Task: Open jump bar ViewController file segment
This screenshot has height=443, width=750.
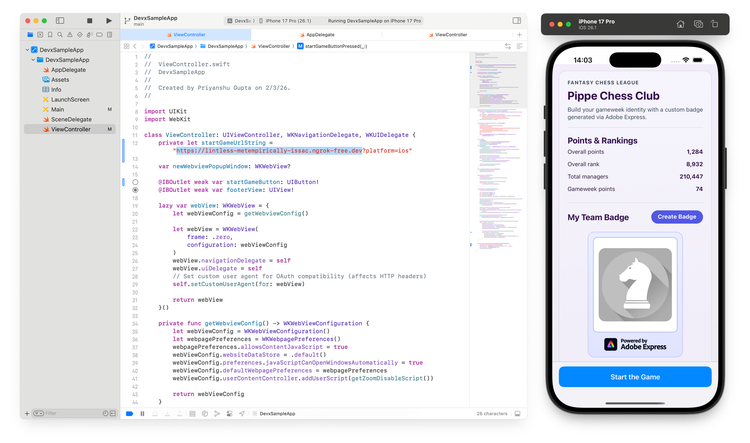Action: pyautogui.click(x=271, y=46)
